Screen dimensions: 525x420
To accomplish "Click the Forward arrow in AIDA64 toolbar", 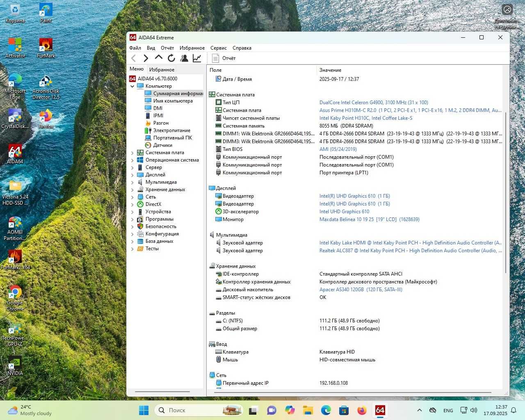I will [146, 58].
